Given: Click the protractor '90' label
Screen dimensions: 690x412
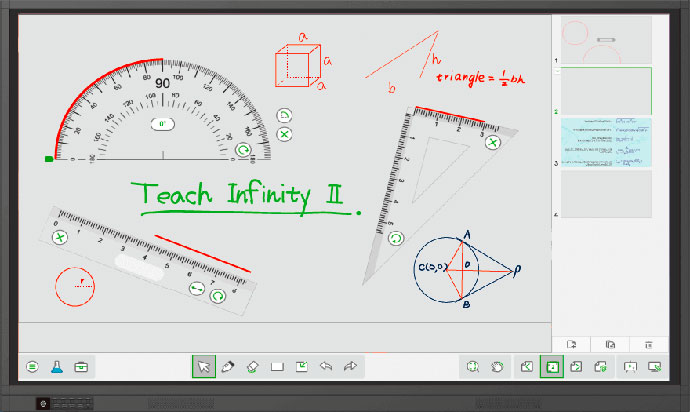Looking at the screenshot, I should coord(162,83).
